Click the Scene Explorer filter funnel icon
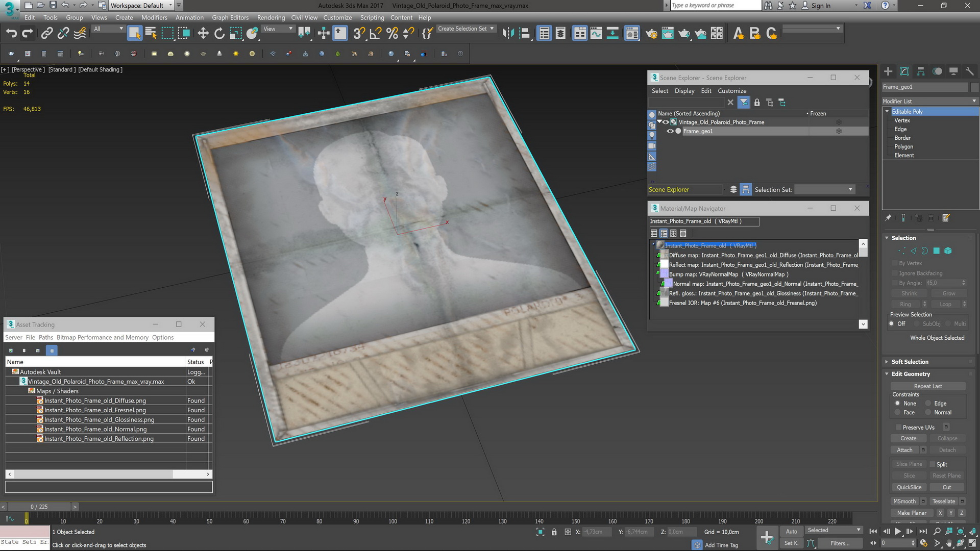Screen dimensions: 980x551 pyautogui.click(x=744, y=103)
